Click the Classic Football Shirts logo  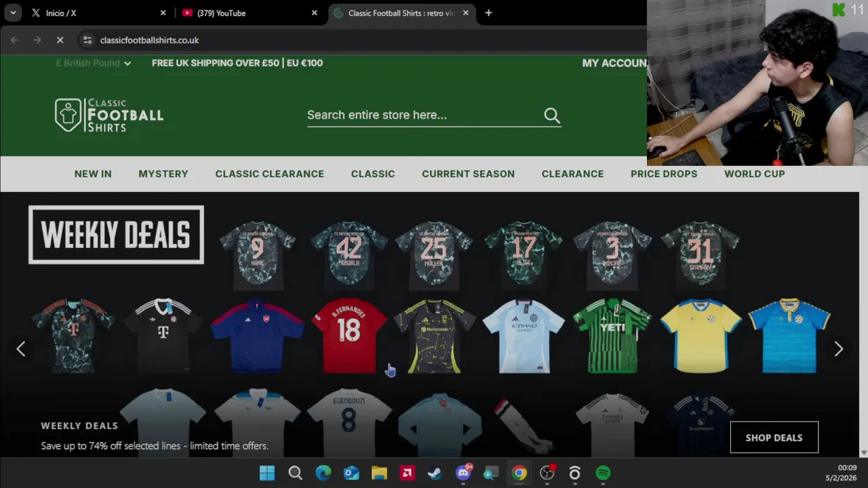[109, 115]
